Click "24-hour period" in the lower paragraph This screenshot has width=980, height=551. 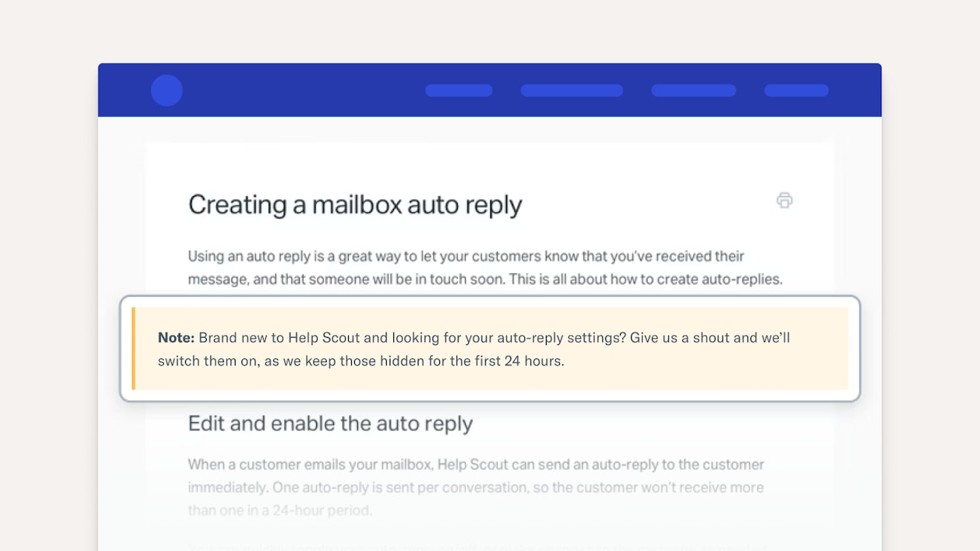coord(326,510)
